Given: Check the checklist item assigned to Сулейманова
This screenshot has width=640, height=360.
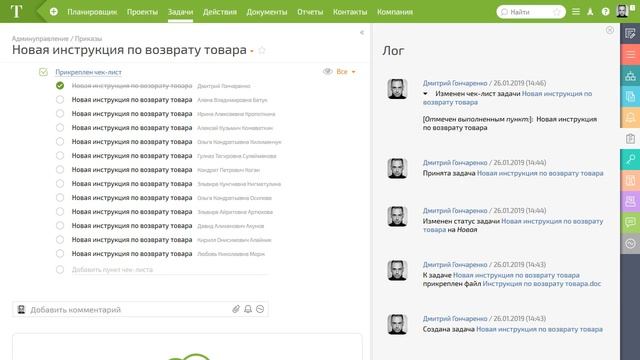Looking at the screenshot, I should tap(60, 156).
